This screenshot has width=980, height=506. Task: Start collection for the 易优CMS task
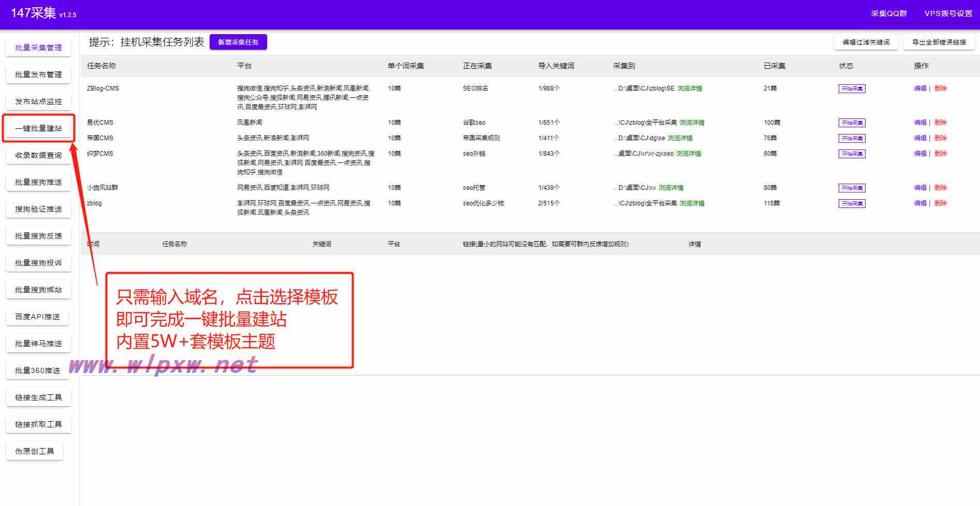pos(852,123)
